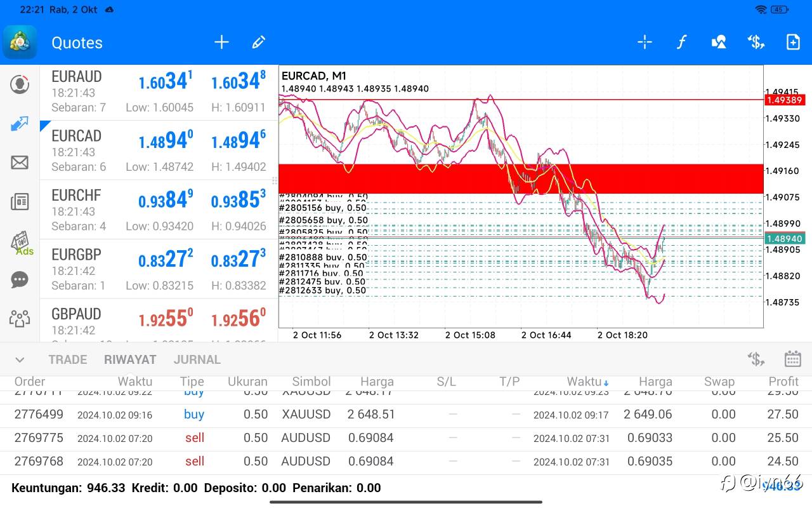Tap Wi-Fi status icon in status bar
Screen dimensions: 812x508
[761, 10]
